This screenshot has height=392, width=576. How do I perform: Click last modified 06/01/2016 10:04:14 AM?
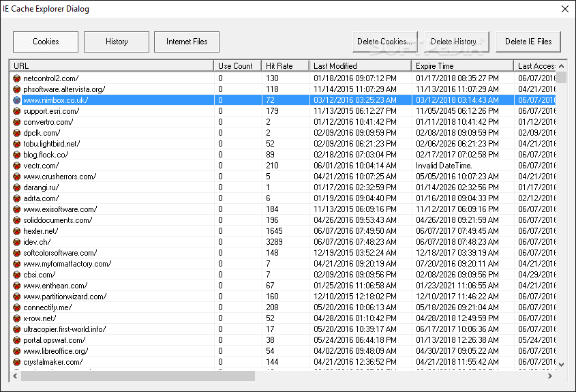[x=355, y=166]
